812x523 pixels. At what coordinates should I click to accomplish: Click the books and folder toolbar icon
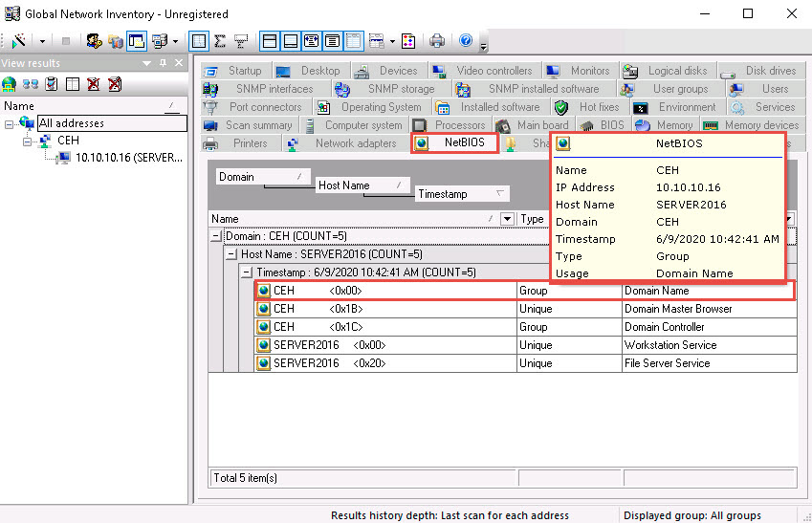pos(115,41)
